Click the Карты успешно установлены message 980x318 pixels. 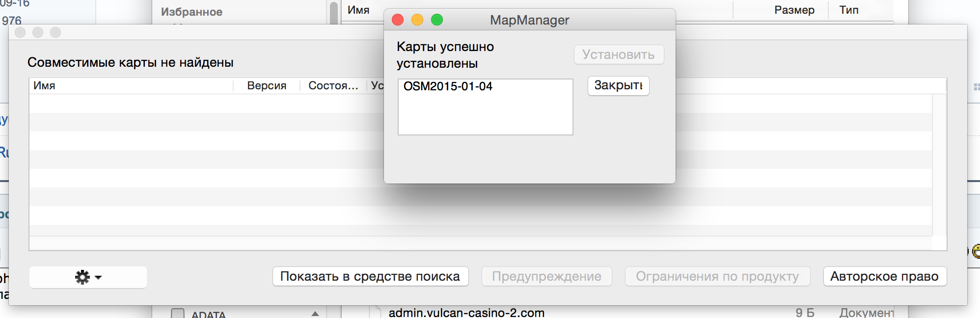[445, 55]
